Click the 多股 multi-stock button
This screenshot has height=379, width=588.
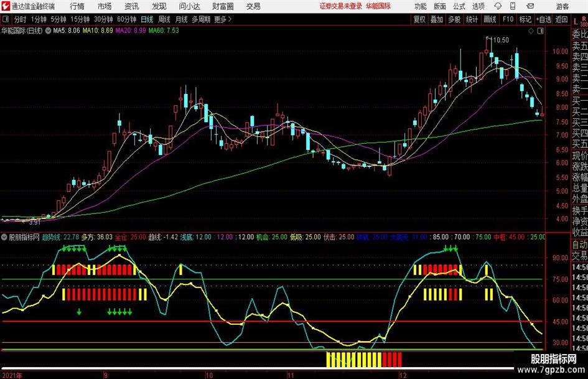pyautogui.click(x=454, y=19)
